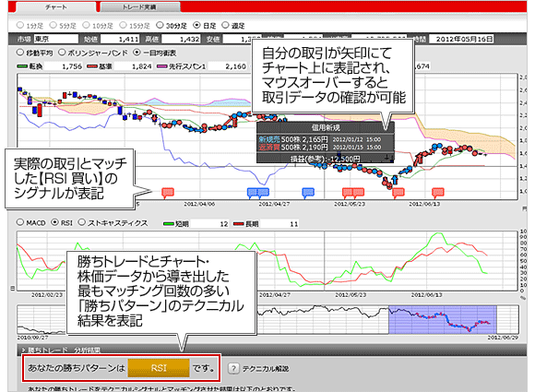Open the テクニカル解説 help question icon
The height and width of the screenshot is (392, 535).
click(233, 368)
